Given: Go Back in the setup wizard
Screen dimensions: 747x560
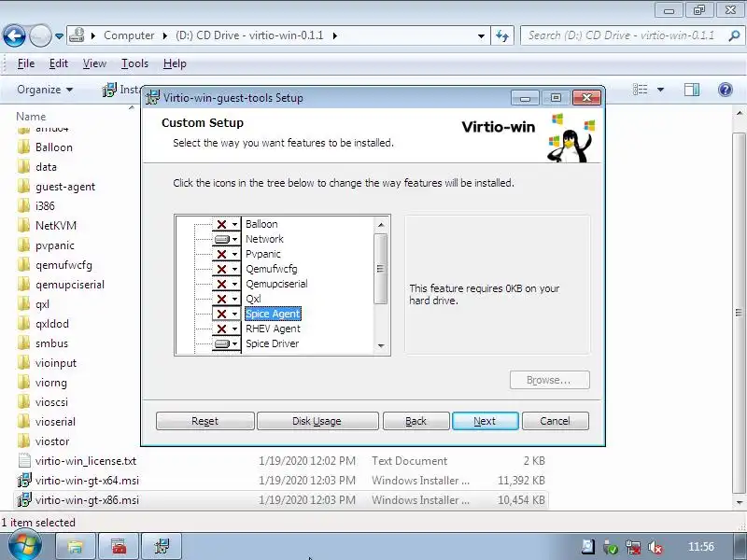Looking at the screenshot, I should click(416, 421).
